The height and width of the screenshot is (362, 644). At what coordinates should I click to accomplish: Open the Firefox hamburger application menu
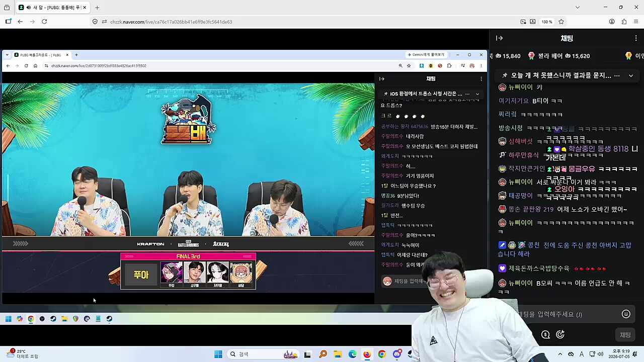click(636, 22)
